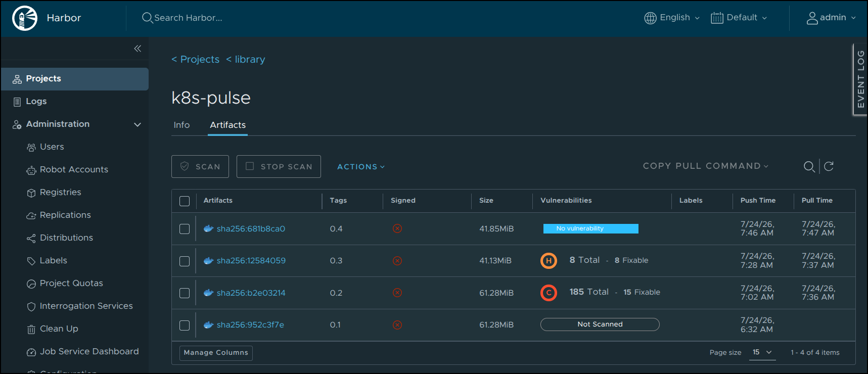Click the Robot Accounts icon
Viewport: 868px width, 374px height.
pos(31,170)
